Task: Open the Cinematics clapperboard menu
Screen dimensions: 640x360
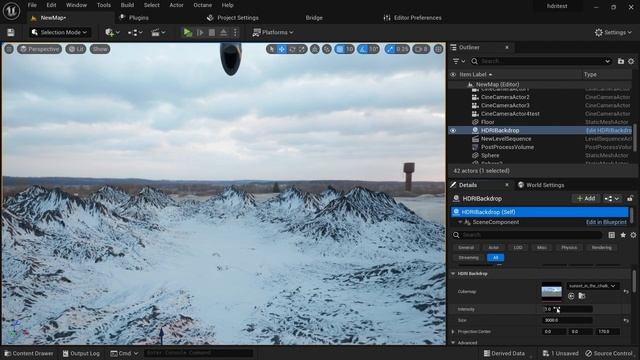Action: [x=158, y=32]
